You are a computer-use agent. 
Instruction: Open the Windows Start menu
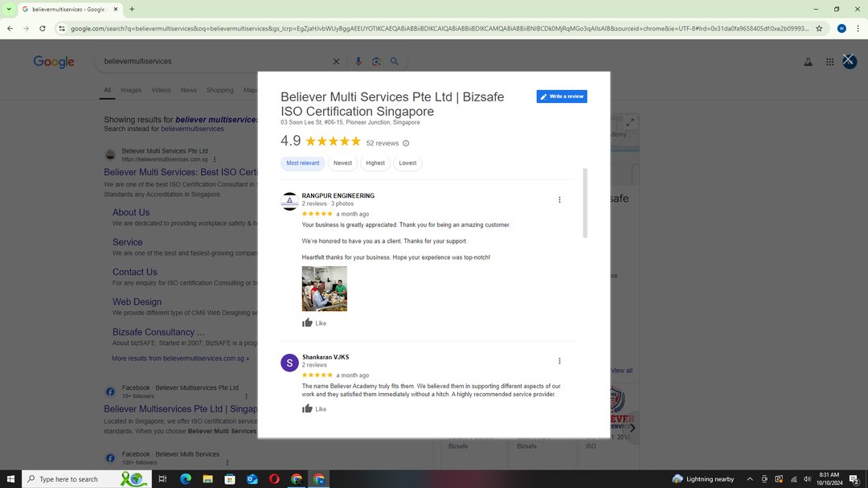10,479
